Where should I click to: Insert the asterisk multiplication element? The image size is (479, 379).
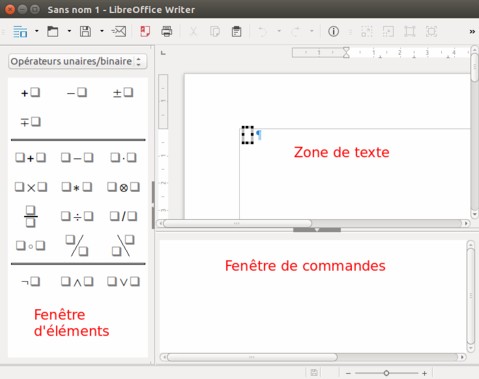click(x=77, y=187)
